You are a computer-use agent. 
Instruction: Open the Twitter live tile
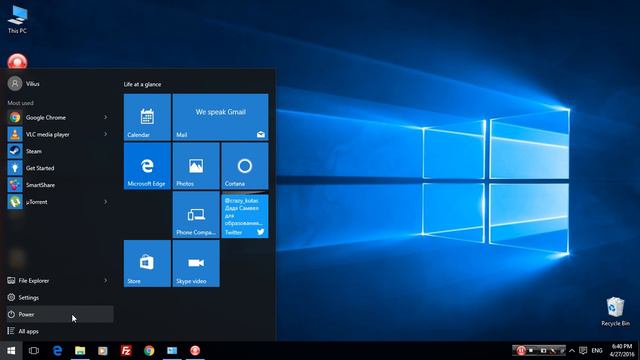point(245,215)
